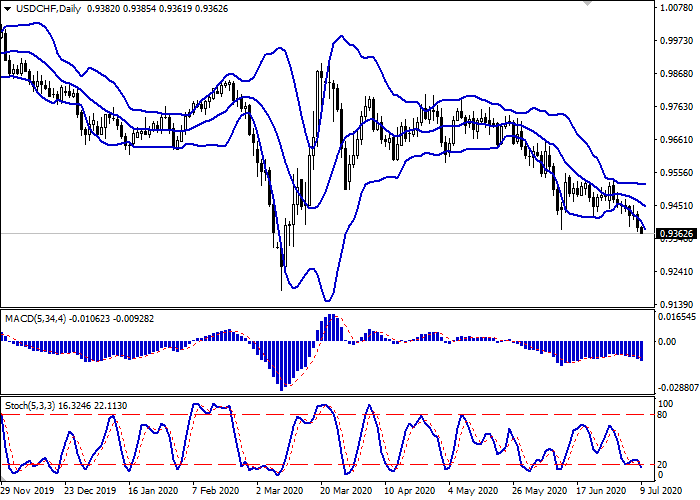700x500 pixels.
Task: Select the 16 Jan 2020 date label
Action: pos(152,491)
